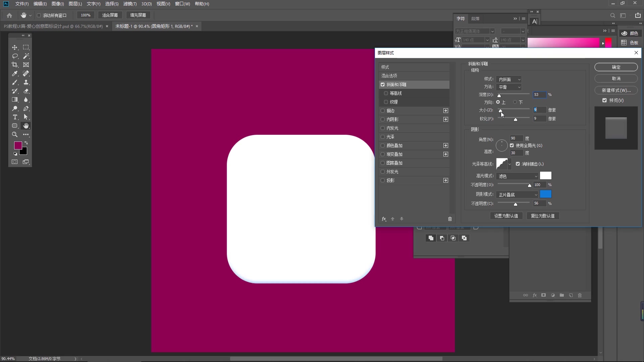Image resolution: width=644 pixels, height=362 pixels.
Task: Open the Shadow Mode dropdown showing 正片叠底
Action: pyautogui.click(x=517, y=195)
